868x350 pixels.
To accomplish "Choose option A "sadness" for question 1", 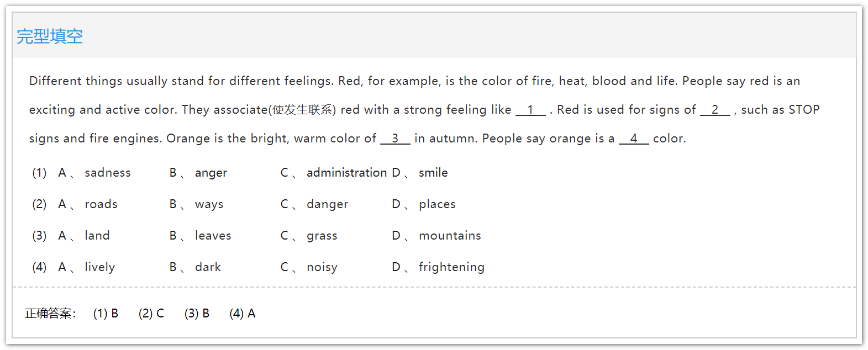I will pos(107,173).
